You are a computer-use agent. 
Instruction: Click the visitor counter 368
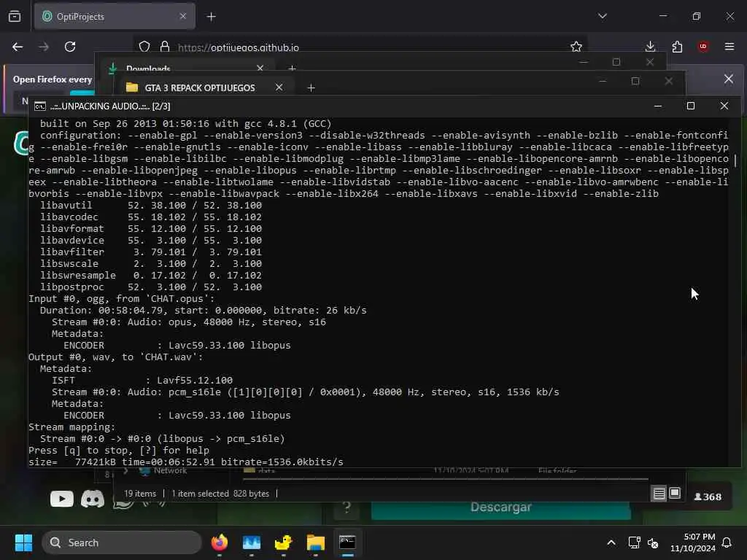(708, 497)
